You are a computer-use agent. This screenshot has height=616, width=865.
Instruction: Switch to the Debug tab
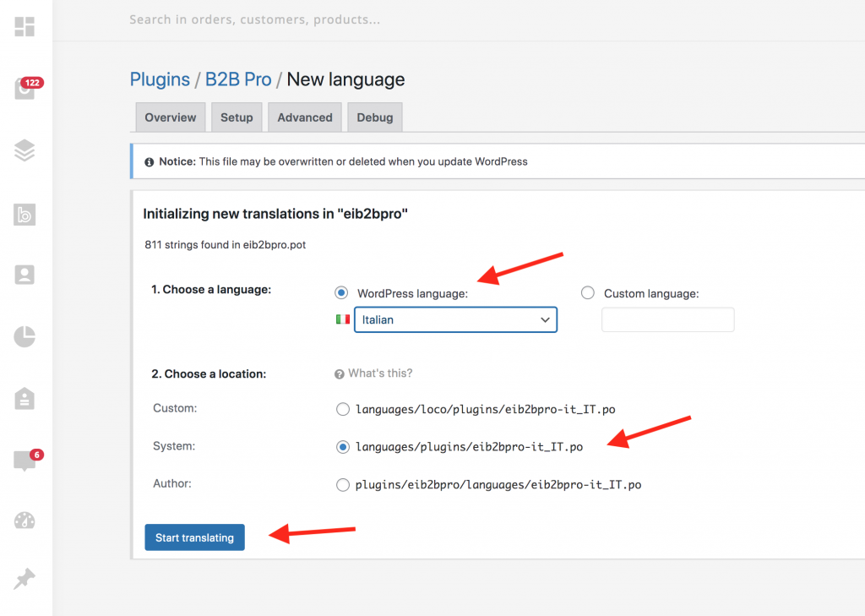375,117
